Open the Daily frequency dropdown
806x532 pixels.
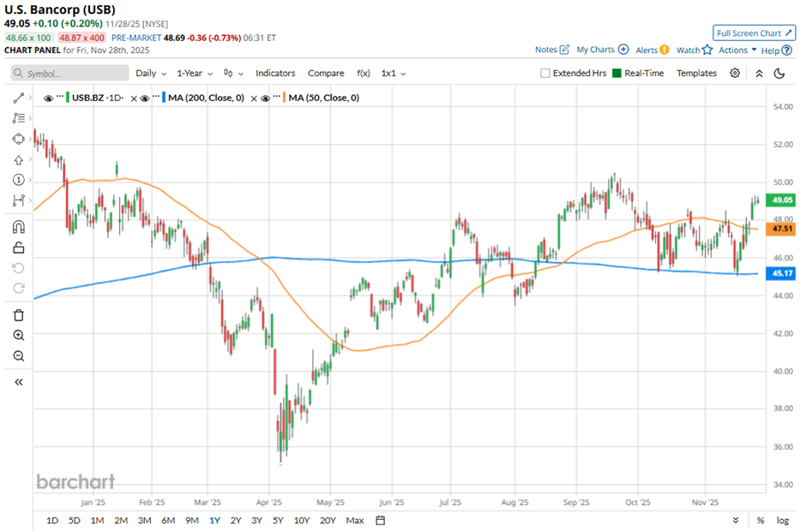tap(150, 74)
